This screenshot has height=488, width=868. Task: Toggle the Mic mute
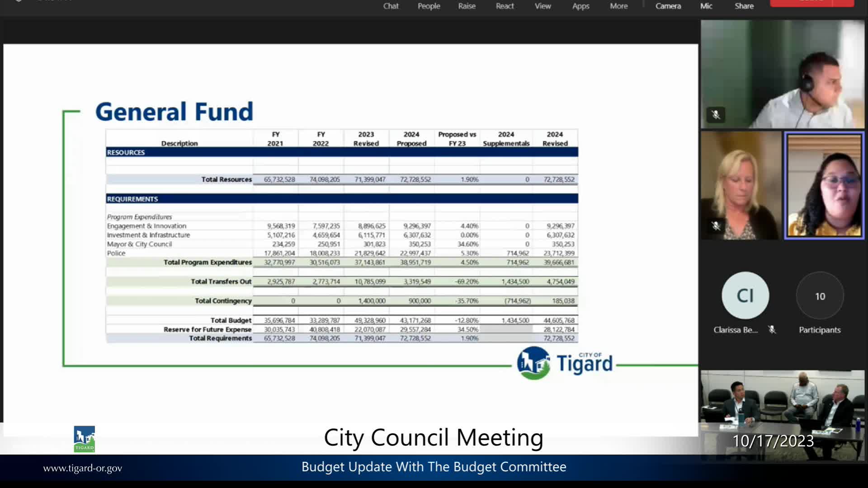pyautogui.click(x=706, y=6)
